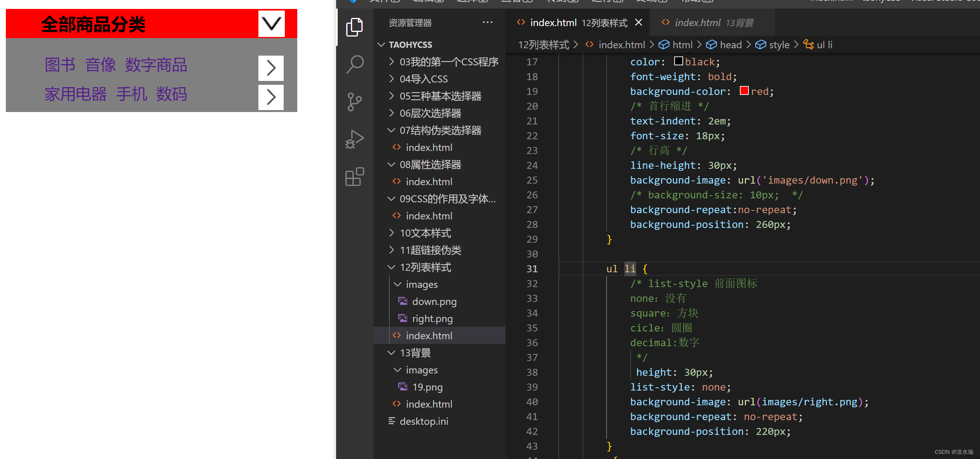Expand the 04导入CSS folder
The height and width of the screenshot is (459, 980).
(x=392, y=79)
